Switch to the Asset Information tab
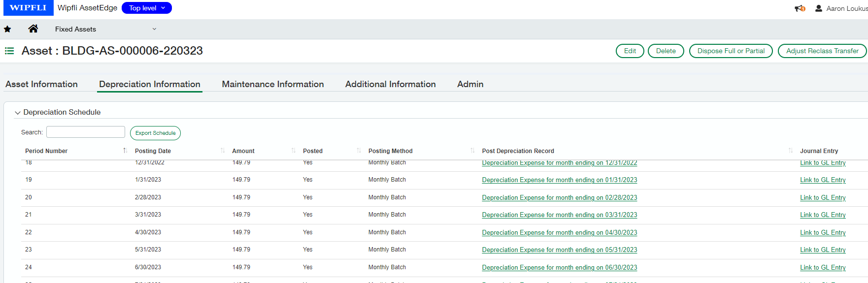The width and height of the screenshot is (868, 283). (x=41, y=84)
